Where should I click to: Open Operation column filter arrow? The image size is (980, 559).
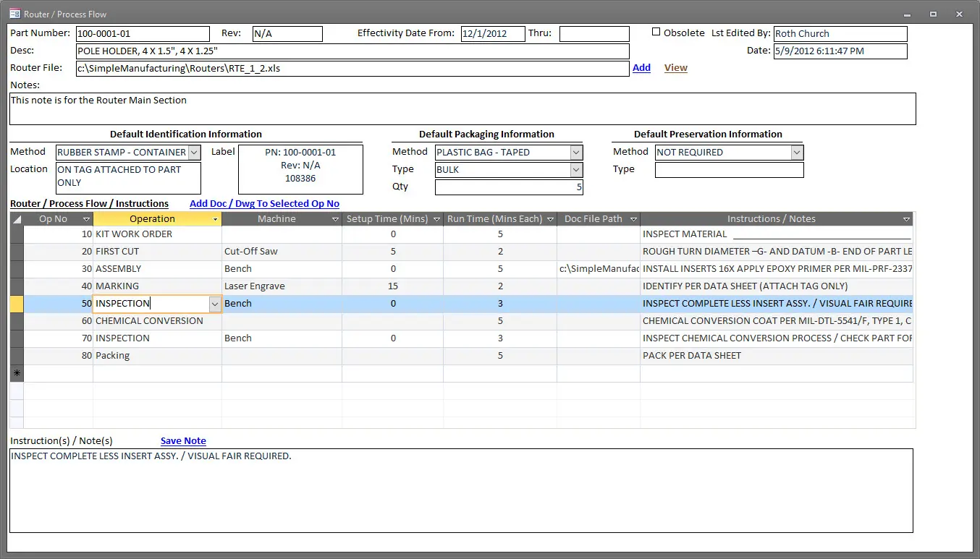tap(215, 219)
